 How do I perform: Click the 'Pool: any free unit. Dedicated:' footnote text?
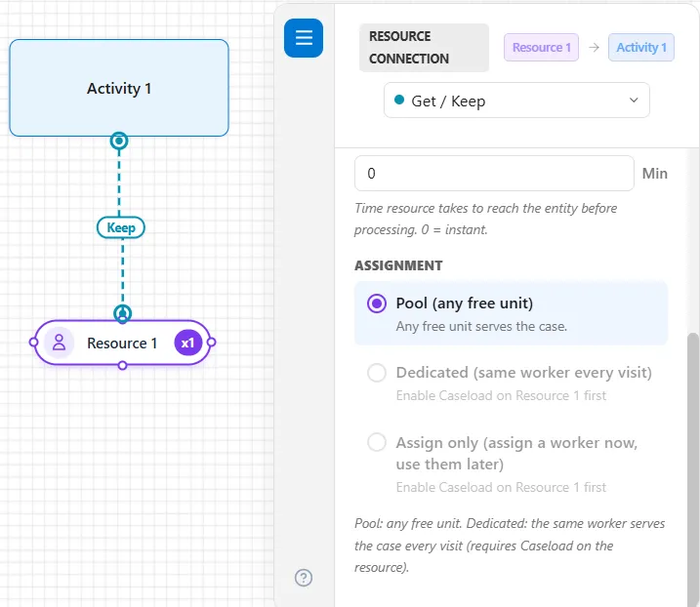(x=510, y=546)
